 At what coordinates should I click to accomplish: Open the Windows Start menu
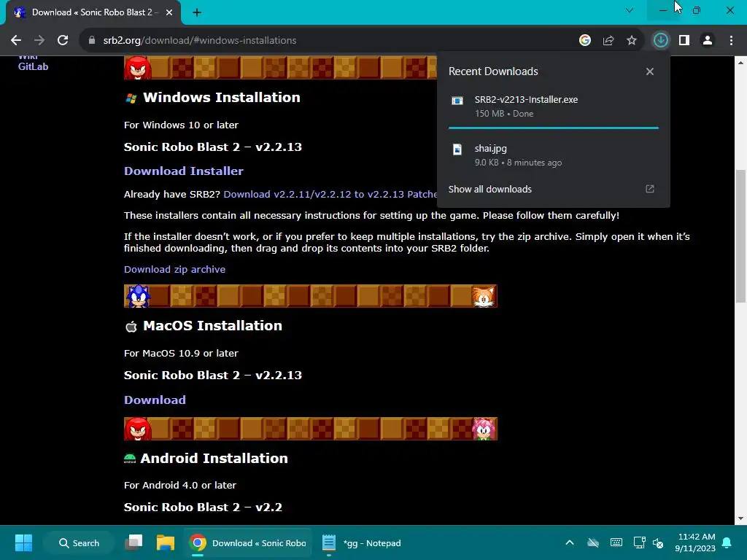click(x=23, y=542)
